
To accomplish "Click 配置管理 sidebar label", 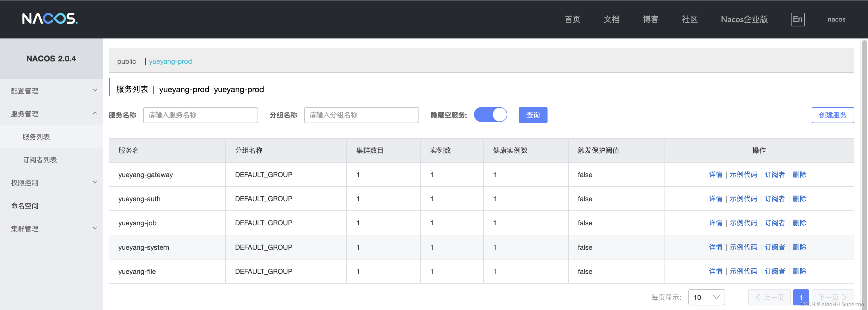I will click(x=25, y=91).
